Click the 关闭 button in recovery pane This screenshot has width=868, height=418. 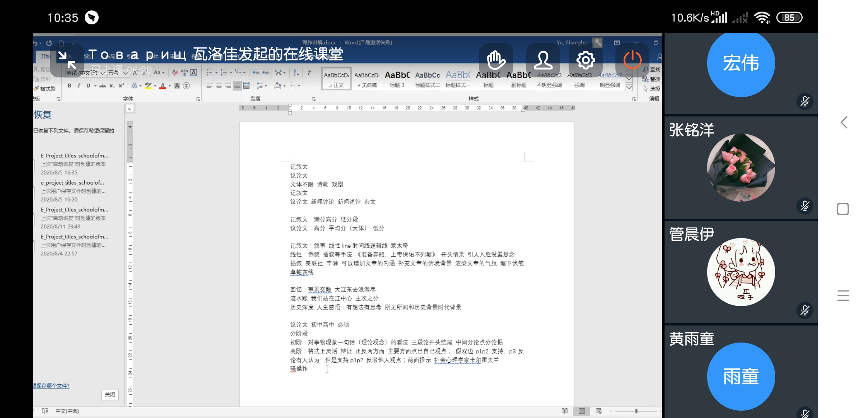click(x=110, y=394)
